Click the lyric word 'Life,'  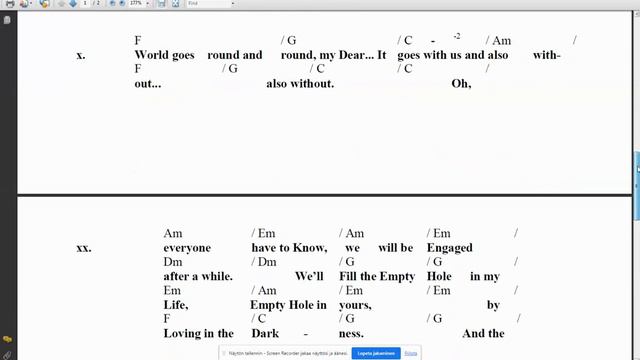click(x=176, y=305)
